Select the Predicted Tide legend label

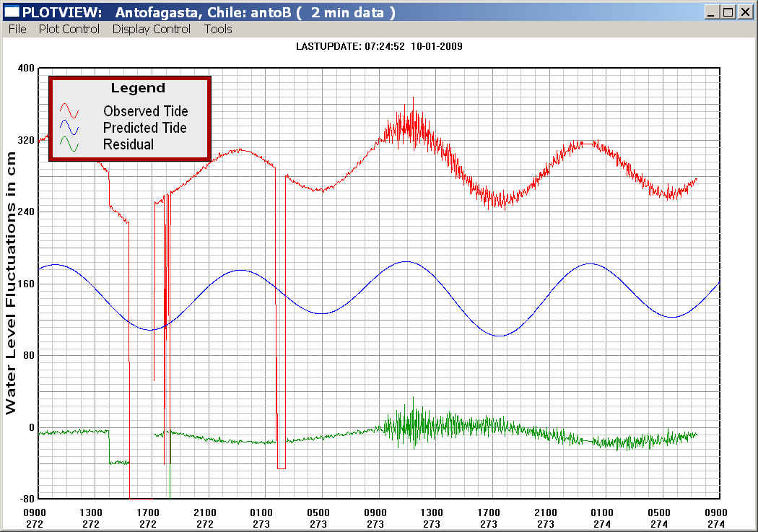(x=144, y=128)
